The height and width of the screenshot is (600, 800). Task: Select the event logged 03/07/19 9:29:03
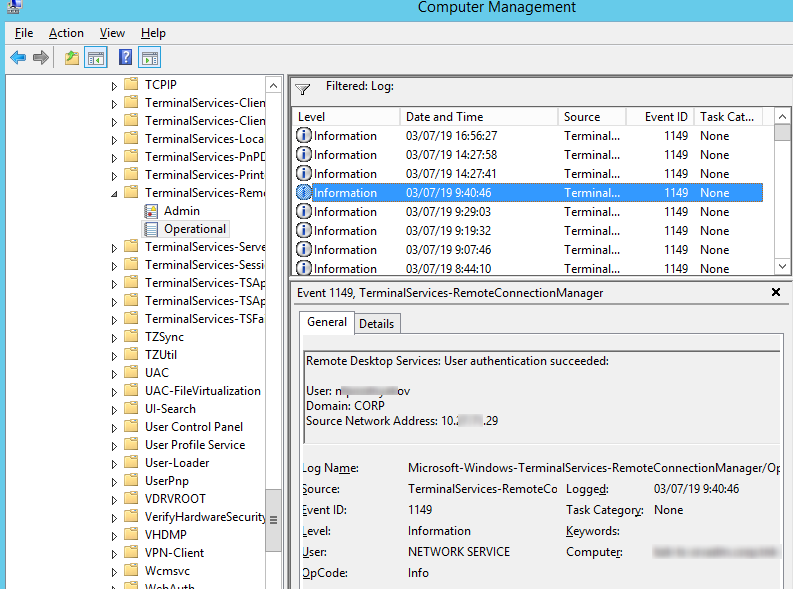click(529, 212)
